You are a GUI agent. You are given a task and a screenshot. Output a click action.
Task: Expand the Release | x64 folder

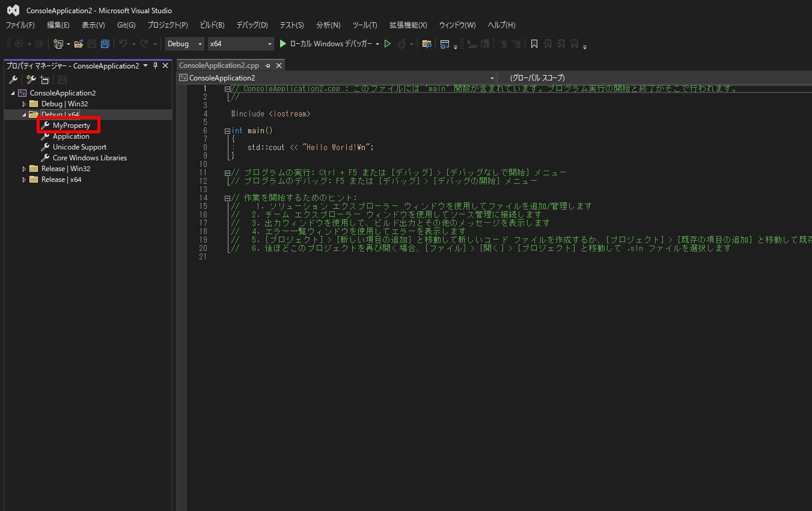pyautogui.click(x=25, y=180)
